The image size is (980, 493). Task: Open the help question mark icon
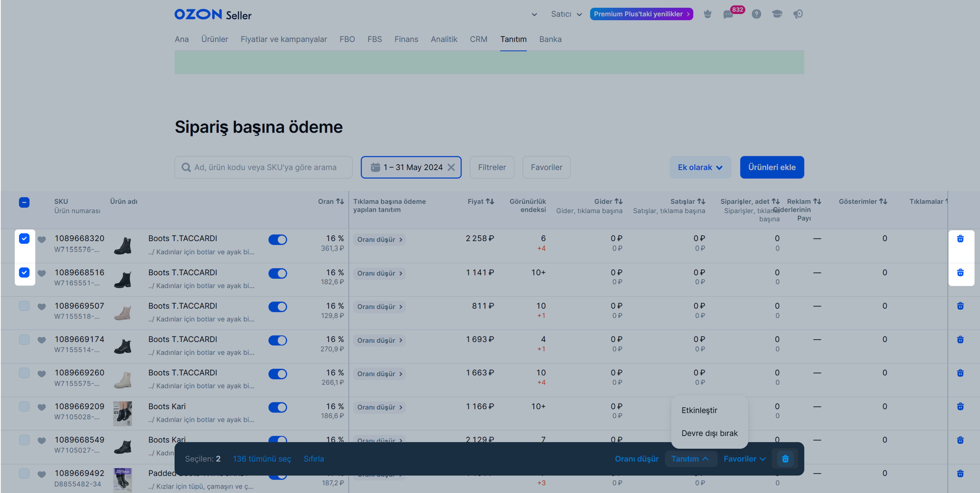pos(756,14)
